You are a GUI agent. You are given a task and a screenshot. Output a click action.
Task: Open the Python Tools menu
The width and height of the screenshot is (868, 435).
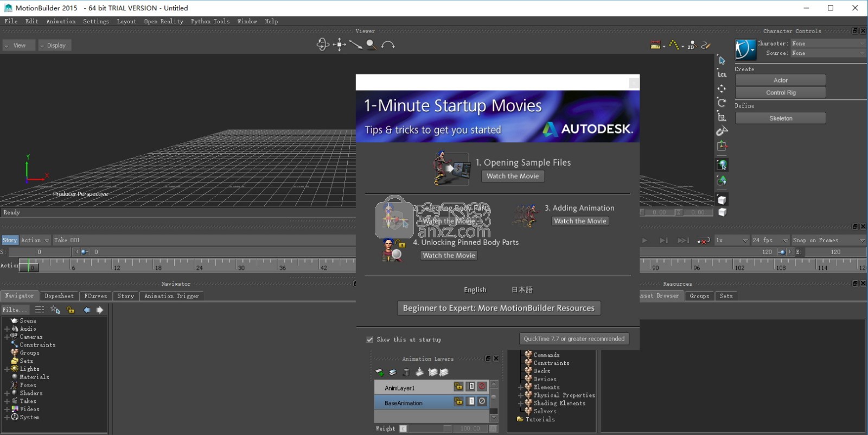click(210, 21)
